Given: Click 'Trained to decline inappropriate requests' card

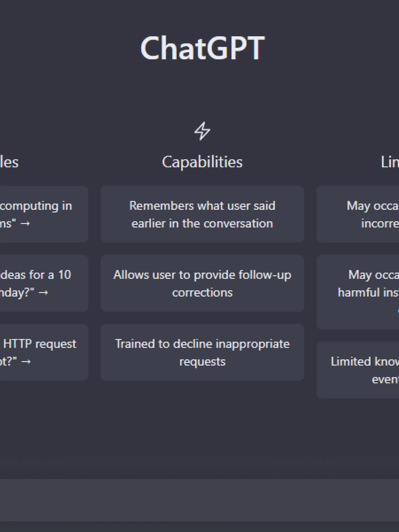Looking at the screenshot, I should click(x=202, y=352).
